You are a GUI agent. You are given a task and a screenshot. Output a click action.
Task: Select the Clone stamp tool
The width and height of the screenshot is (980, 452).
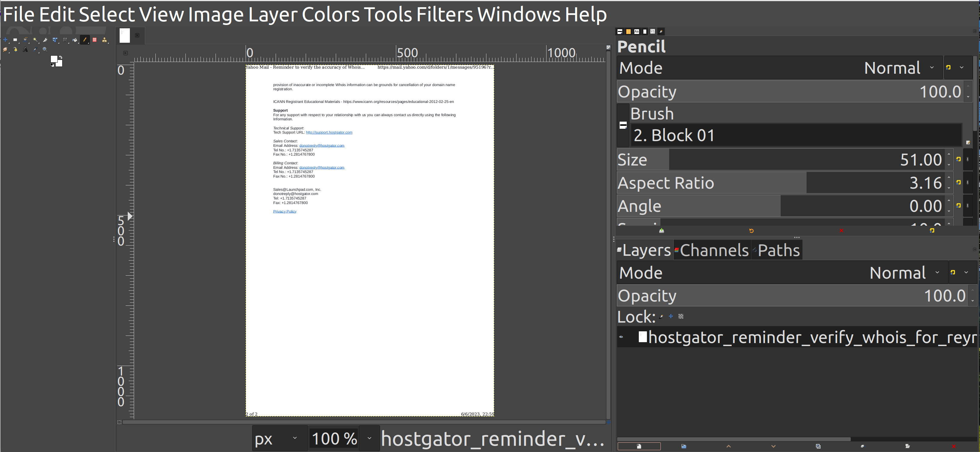click(105, 40)
